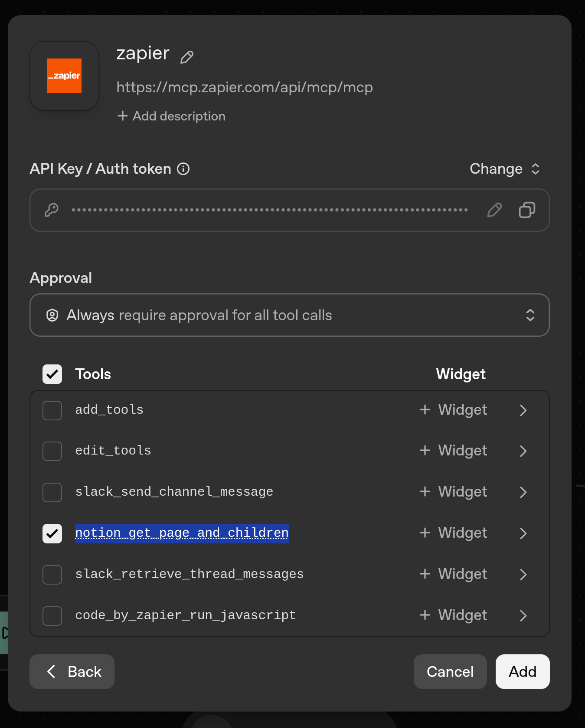585x728 pixels.
Task: Click the code_by_zapier_run_javascript tool name
Action: tap(186, 615)
